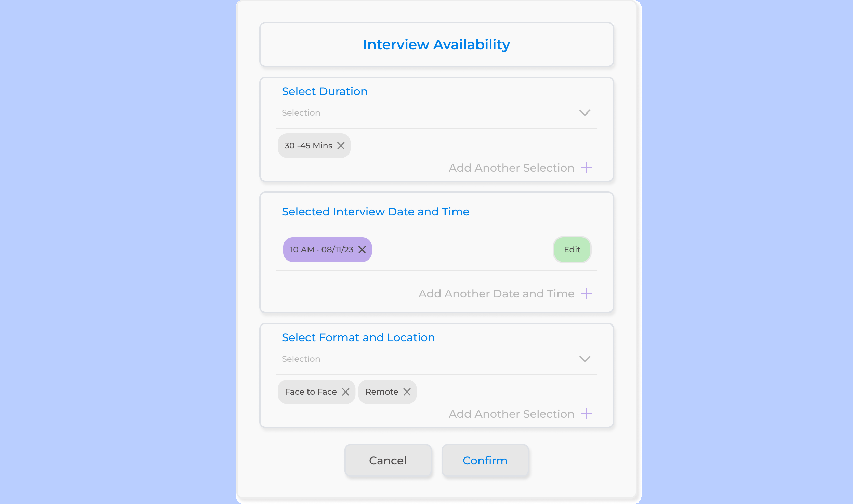Click Add Another Selection under Select Duration
This screenshot has height=504, width=853.
tap(511, 168)
